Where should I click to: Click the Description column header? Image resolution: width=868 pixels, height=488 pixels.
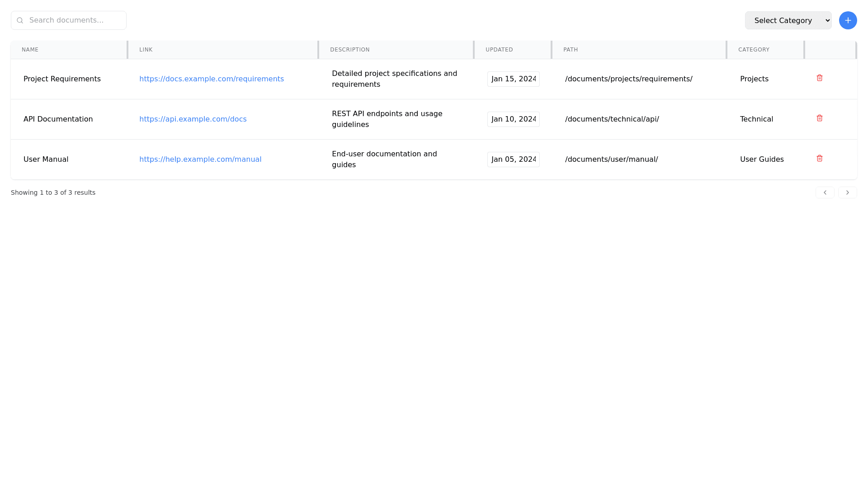(x=349, y=50)
